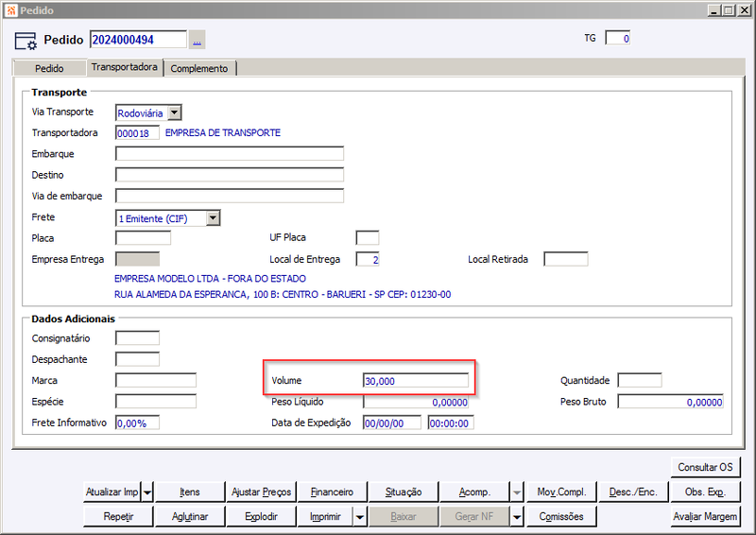Click the Transportadora code field
This screenshot has width=756, height=535.
[137, 133]
